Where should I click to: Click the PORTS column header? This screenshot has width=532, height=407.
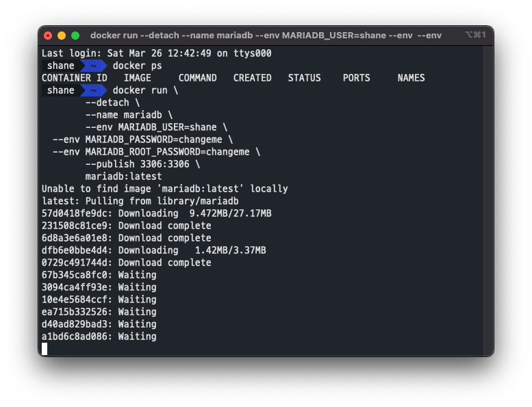(356, 78)
